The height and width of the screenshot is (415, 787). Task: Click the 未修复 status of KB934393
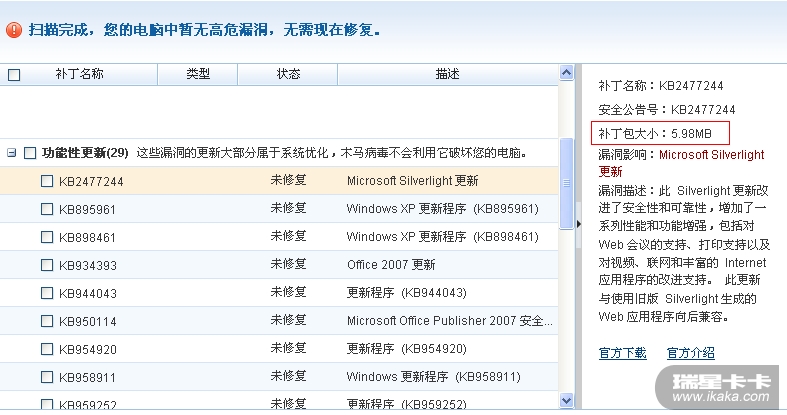click(x=288, y=264)
